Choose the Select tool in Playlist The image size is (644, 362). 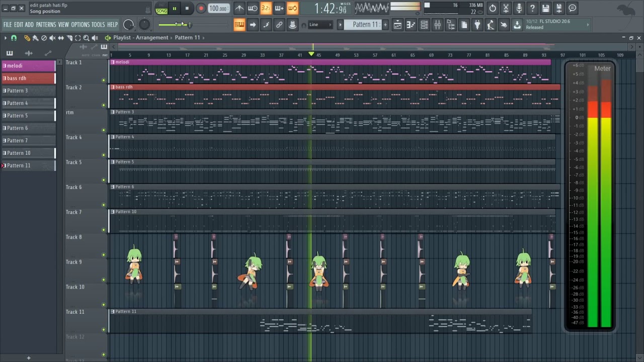78,38
